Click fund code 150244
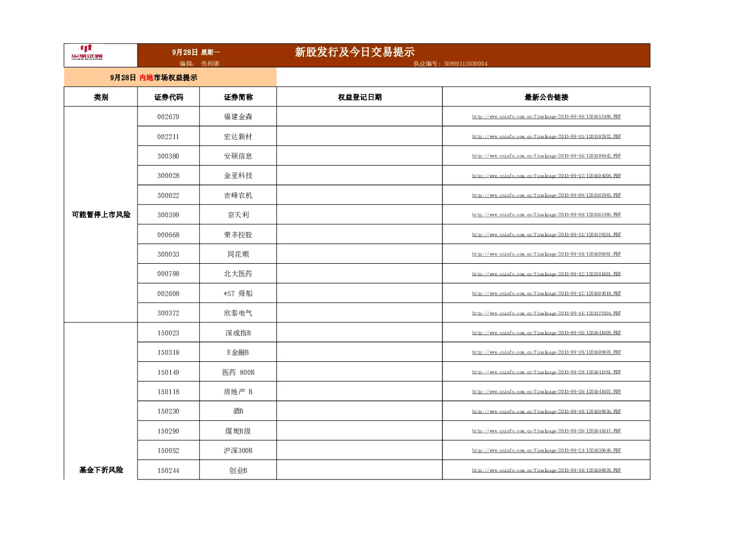Viewport: 756px width, 535px height. pyautogui.click(x=168, y=470)
